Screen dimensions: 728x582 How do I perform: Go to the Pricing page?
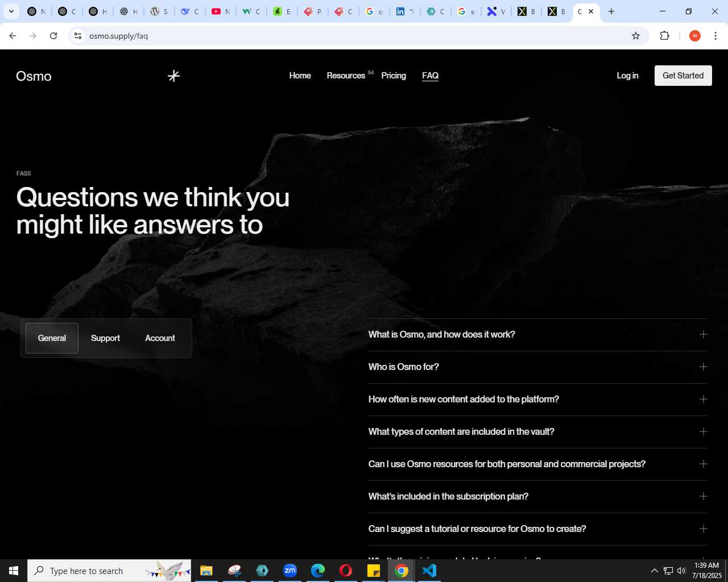(x=394, y=76)
